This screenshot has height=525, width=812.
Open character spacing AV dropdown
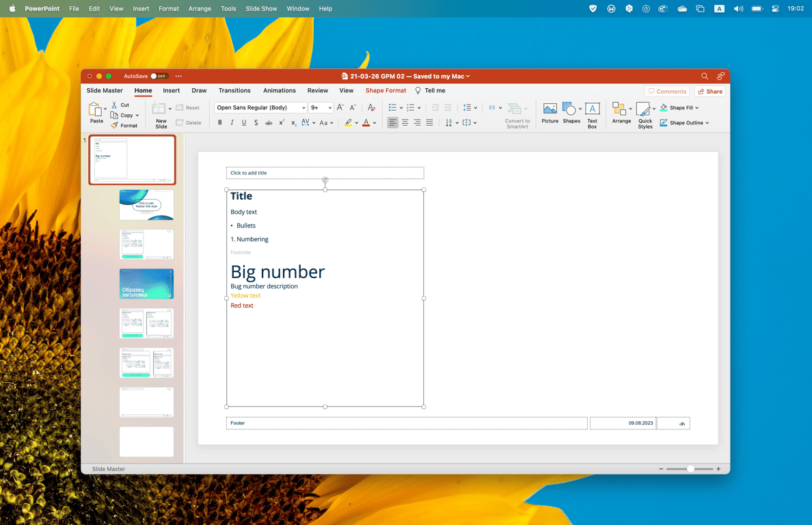coord(308,123)
